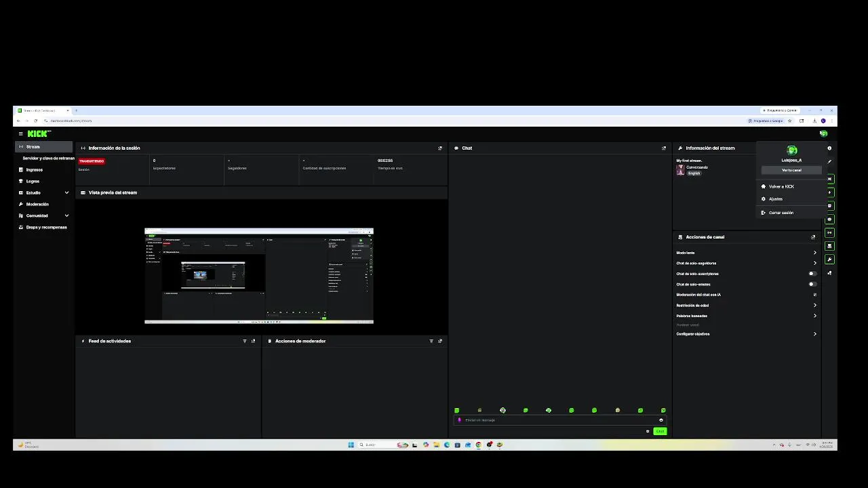868x488 pixels.
Task: Pop out the Acciones de moderador panel
Action: pos(440,341)
